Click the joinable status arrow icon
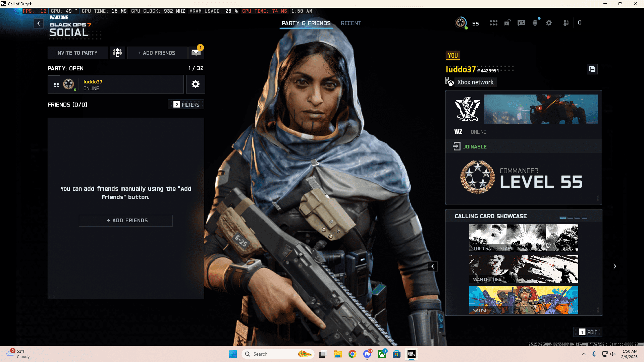The width and height of the screenshot is (644, 362). coord(457,146)
